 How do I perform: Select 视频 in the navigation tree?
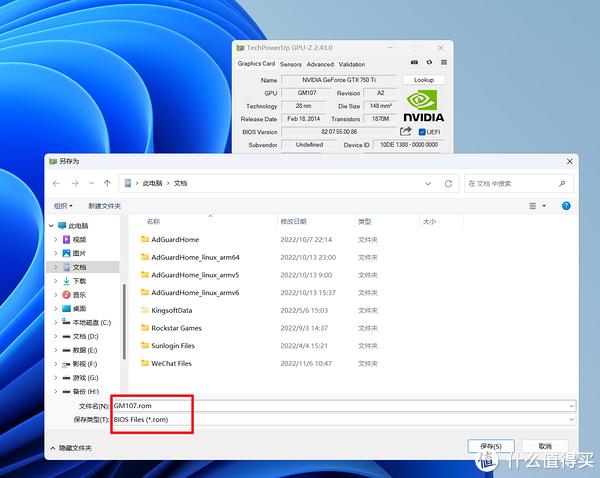[79, 240]
